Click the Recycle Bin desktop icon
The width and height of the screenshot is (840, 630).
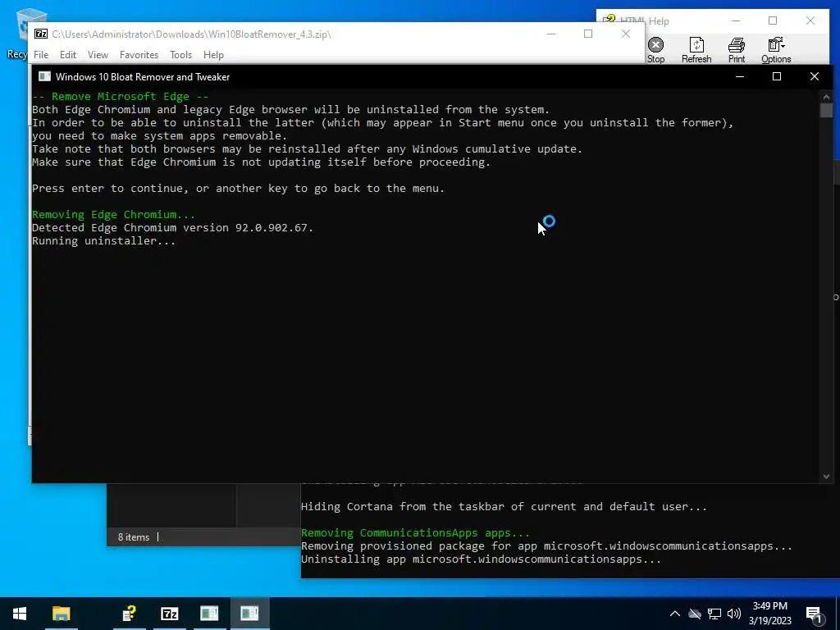pos(21,32)
